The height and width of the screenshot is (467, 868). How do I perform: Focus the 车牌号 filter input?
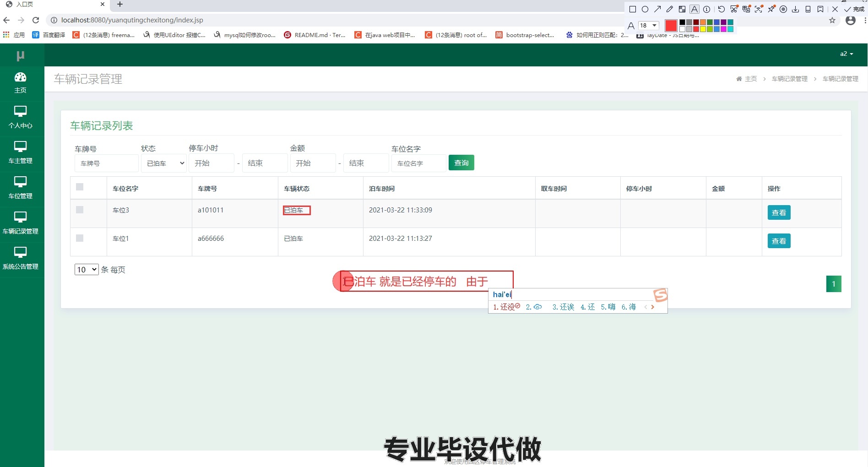pyautogui.click(x=107, y=163)
